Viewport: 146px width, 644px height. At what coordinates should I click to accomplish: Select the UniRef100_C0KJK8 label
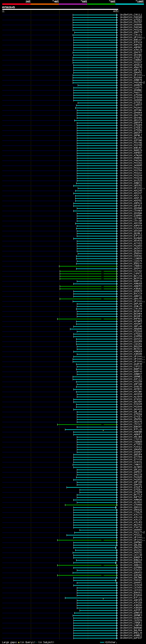pyautogui.click(x=131, y=309)
